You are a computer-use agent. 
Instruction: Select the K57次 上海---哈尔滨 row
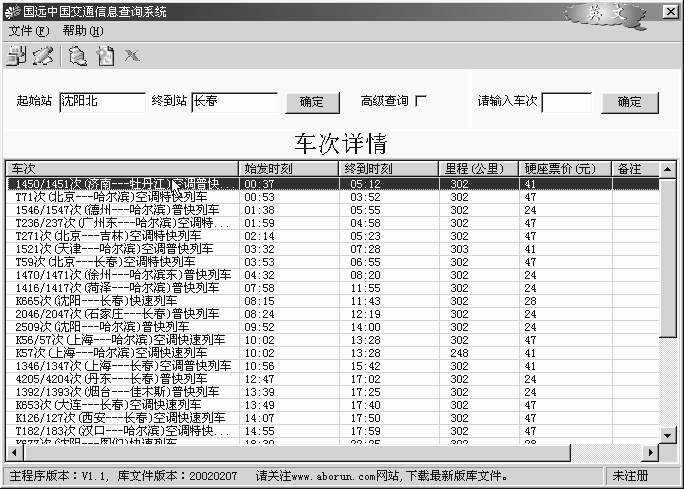point(332,353)
